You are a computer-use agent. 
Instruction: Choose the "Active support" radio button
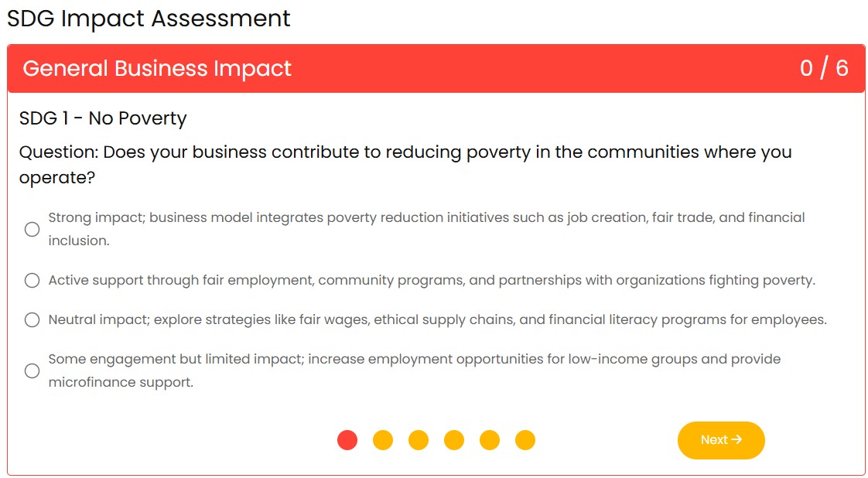click(x=32, y=280)
